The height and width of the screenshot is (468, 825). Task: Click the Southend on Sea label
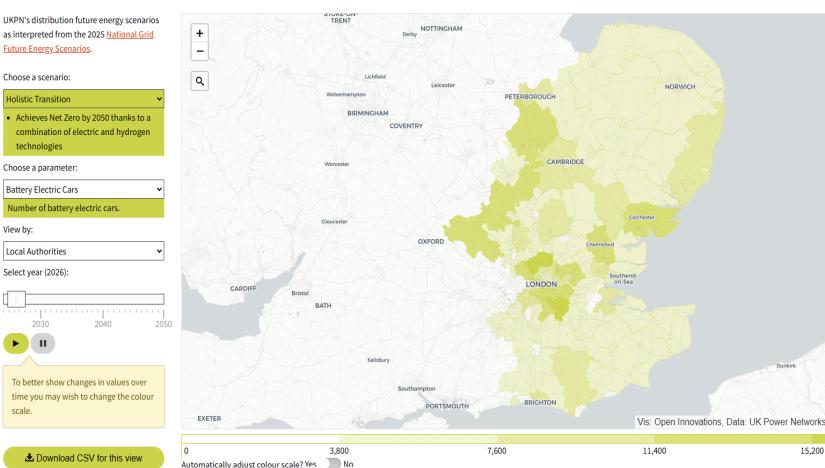coord(622,278)
